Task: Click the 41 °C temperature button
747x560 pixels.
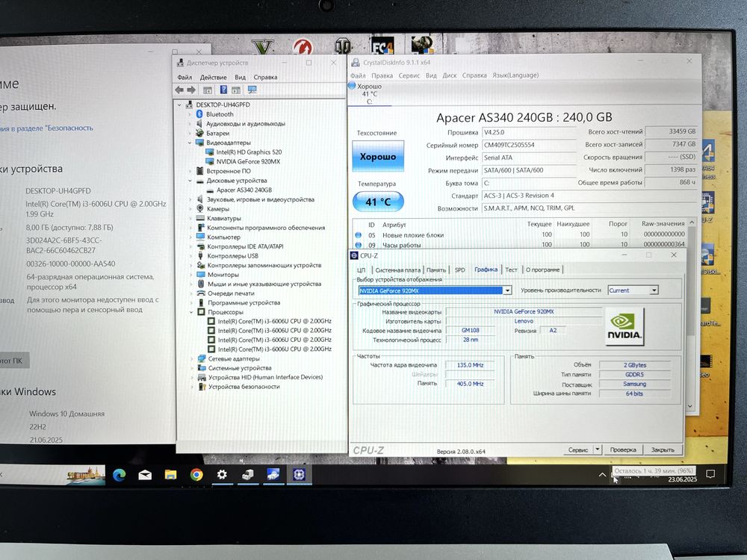Action: (x=378, y=202)
